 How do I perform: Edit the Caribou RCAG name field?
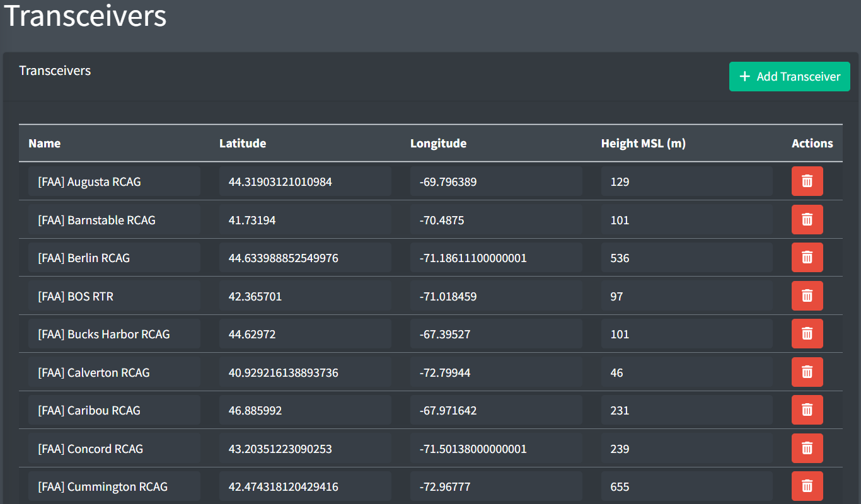(114, 410)
